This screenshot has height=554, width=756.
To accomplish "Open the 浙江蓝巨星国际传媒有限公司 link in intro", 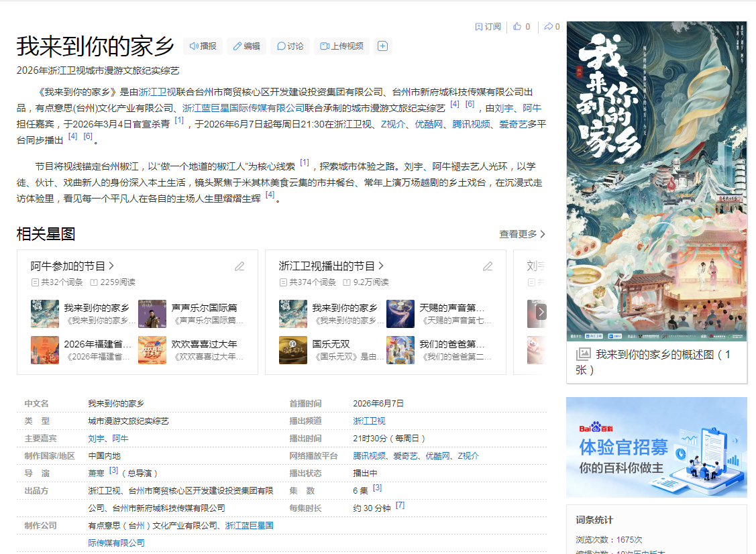I will click(244, 108).
